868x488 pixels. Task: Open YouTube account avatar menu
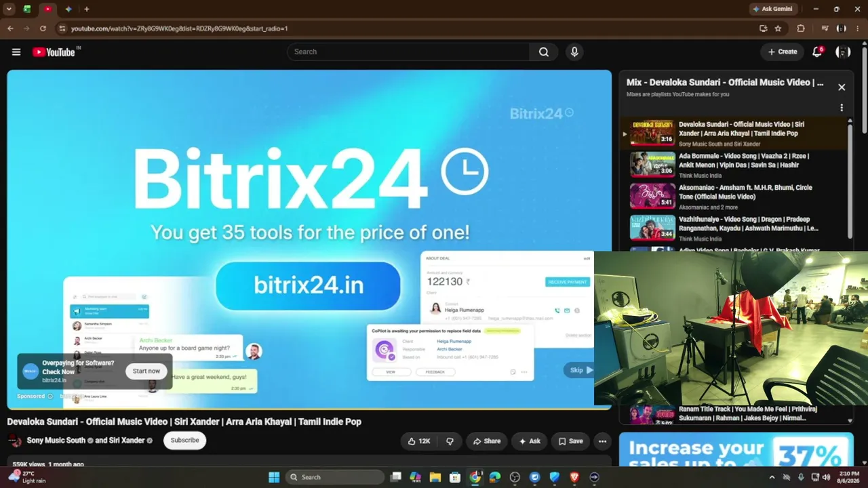coord(843,52)
